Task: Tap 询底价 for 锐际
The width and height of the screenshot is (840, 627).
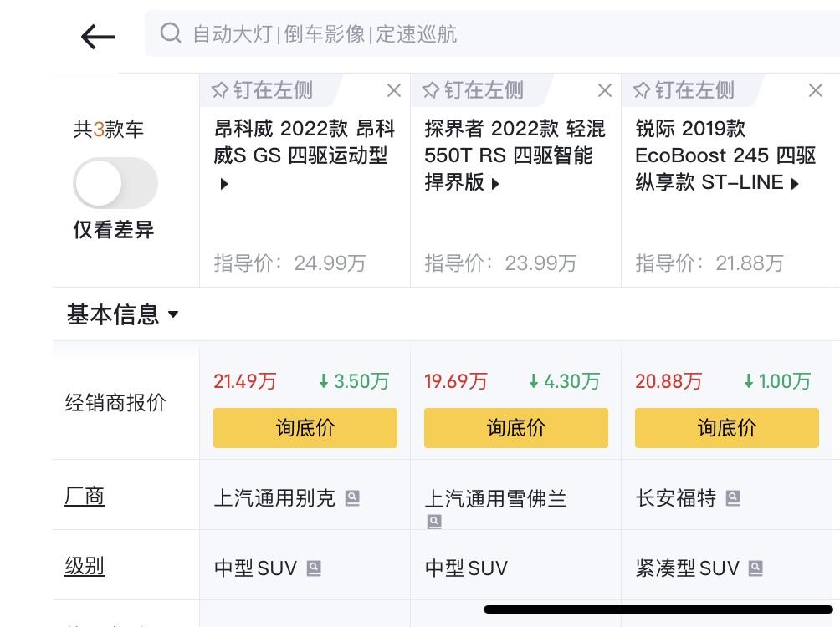Action: click(x=727, y=428)
